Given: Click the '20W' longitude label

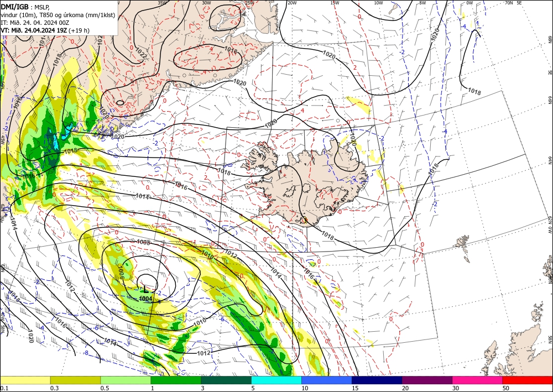Looking at the screenshot, I should pyautogui.click(x=291, y=3).
